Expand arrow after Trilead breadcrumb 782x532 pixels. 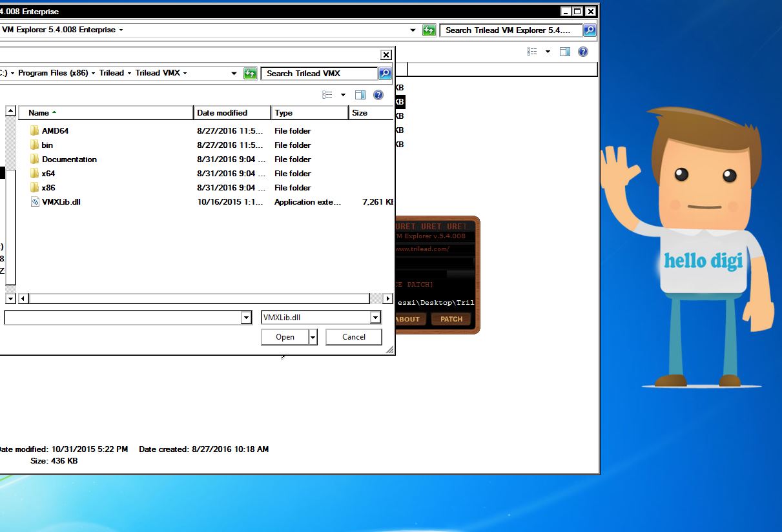tap(129, 73)
